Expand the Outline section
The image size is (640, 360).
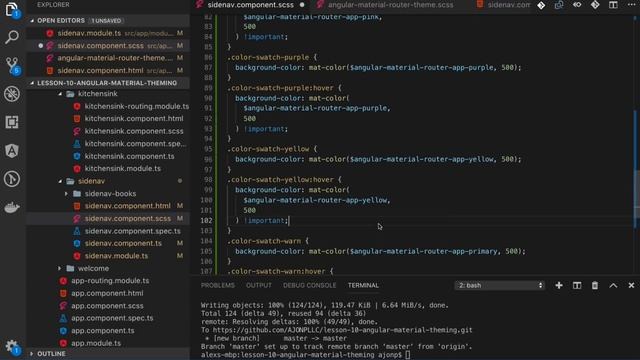tap(32, 353)
